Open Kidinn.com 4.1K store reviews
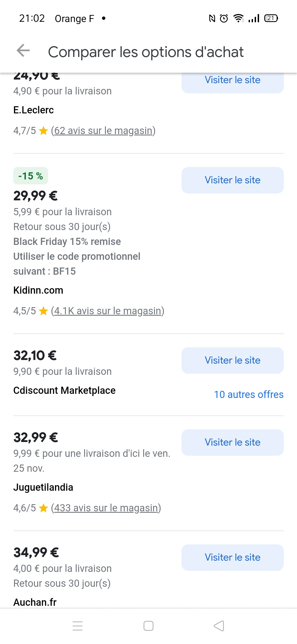Image resolution: width=297 pixels, height=644 pixels. pos(108,311)
